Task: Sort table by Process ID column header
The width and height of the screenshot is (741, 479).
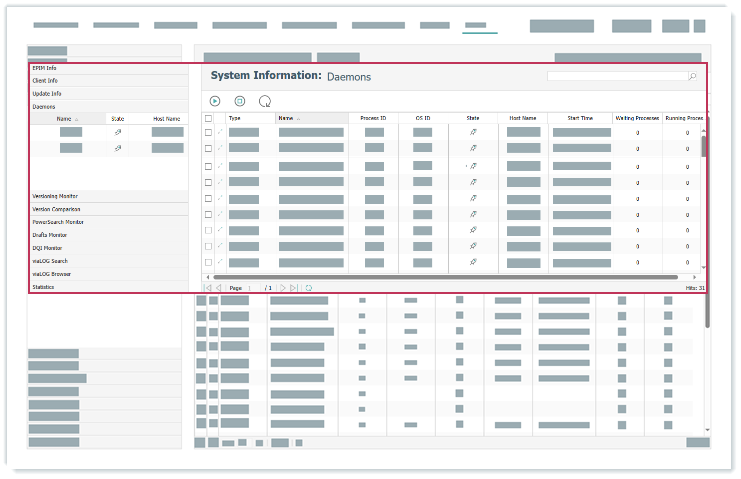Action: (373, 118)
